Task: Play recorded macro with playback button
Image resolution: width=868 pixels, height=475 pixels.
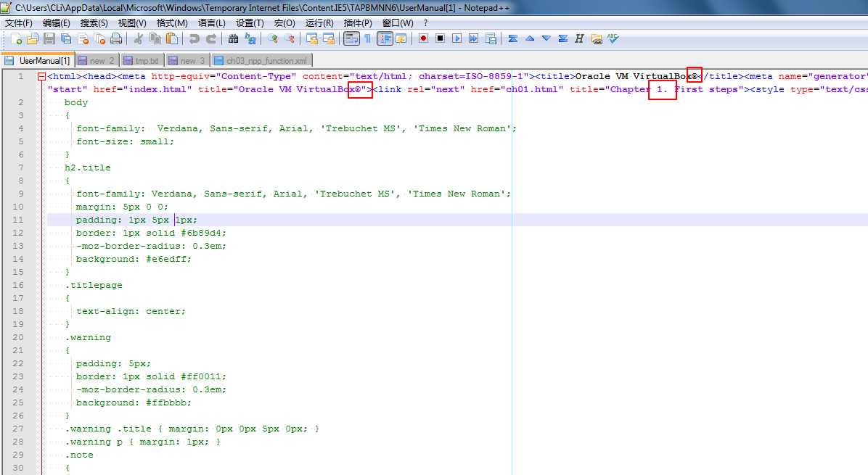Action: coord(457,38)
